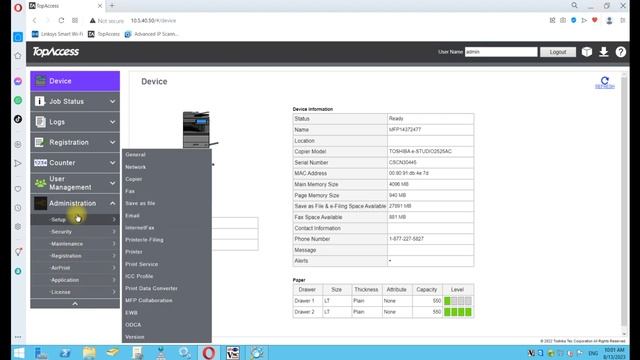Viewport: 640px width, 360px height.
Task: Select Setup under Administration
Action: pyautogui.click(x=75, y=220)
